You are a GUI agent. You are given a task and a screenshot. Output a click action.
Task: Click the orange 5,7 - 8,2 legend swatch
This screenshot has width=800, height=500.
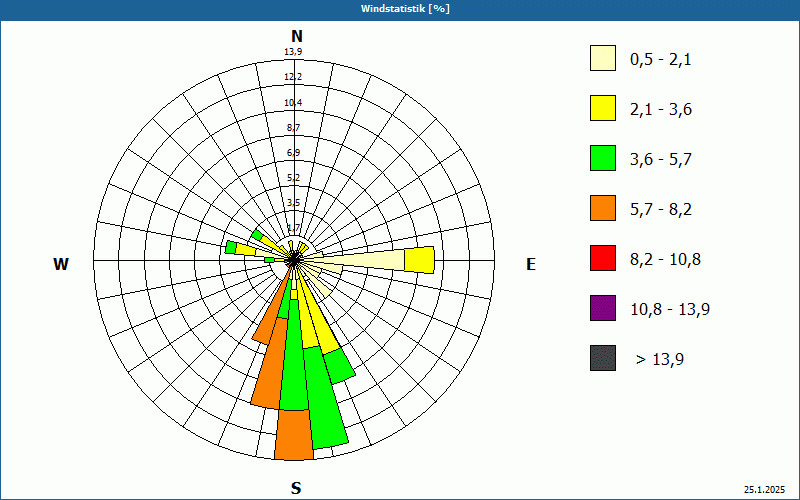click(603, 208)
